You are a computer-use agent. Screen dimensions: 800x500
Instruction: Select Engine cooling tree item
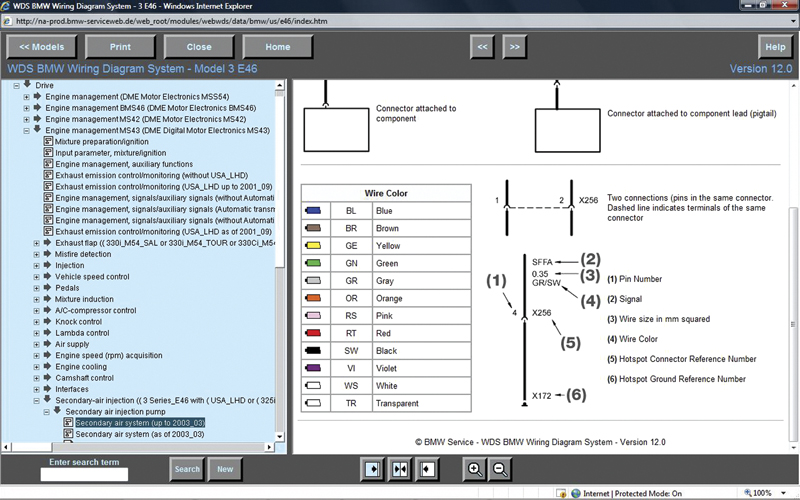[81, 366]
